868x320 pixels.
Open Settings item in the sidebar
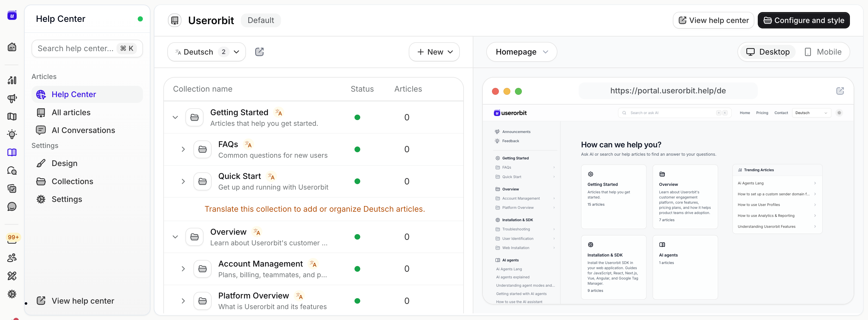click(x=87, y=199)
